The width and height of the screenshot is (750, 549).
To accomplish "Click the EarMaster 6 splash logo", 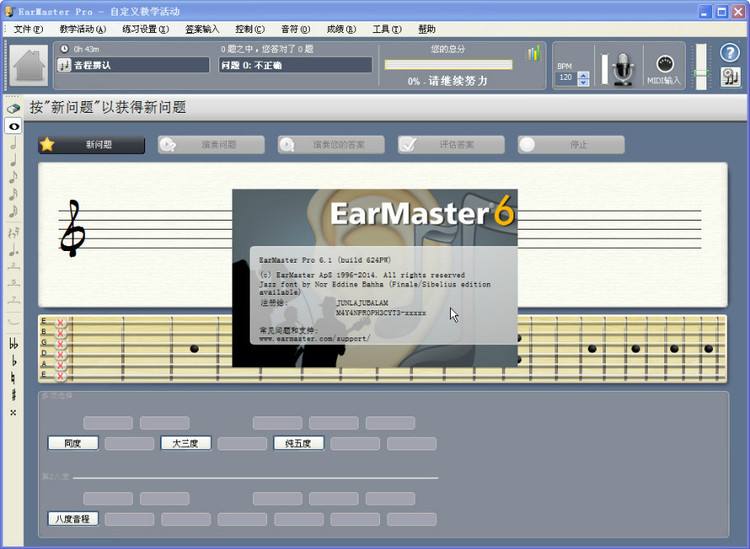I will coord(422,212).
